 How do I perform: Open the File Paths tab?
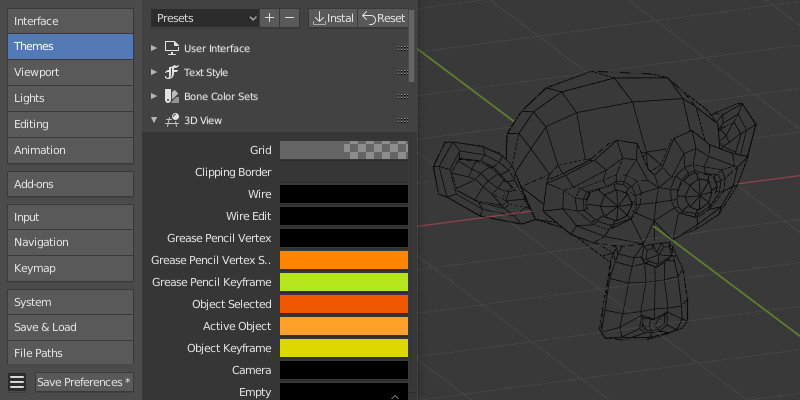click(x=70, y=353)
